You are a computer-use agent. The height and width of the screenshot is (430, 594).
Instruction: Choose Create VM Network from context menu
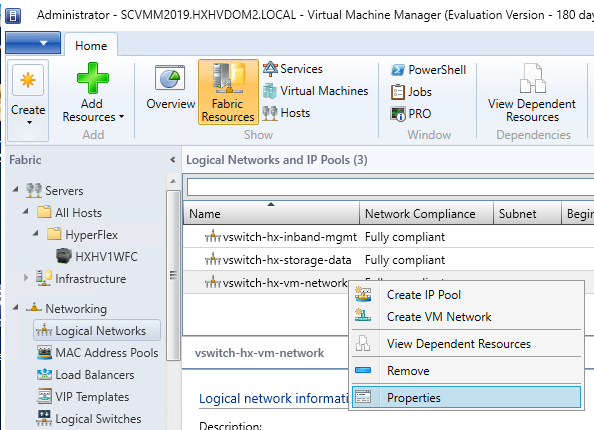tap(466, 316)
